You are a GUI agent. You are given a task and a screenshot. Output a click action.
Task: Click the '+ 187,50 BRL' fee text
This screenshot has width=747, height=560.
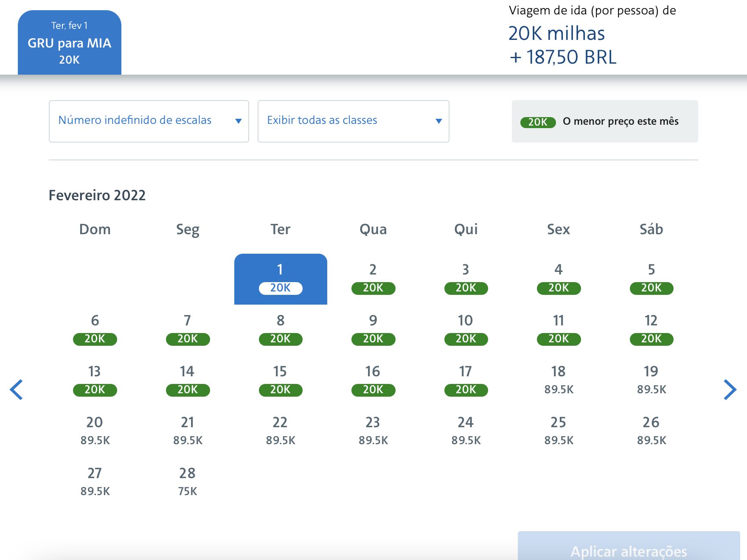563,57
